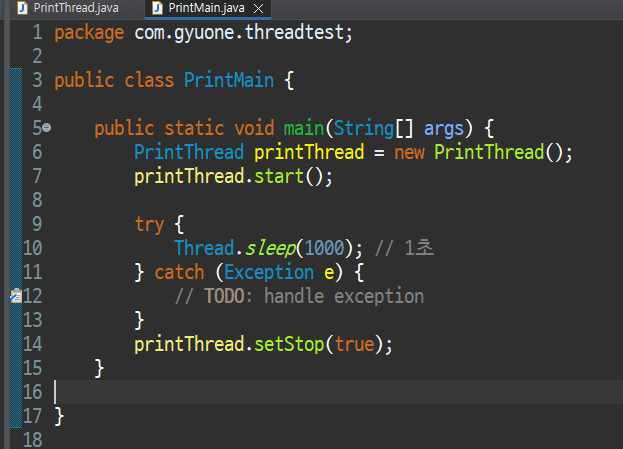Click the 'static' keyword on line 5
This screenshot has height=449, width=623.
point(194,129)
